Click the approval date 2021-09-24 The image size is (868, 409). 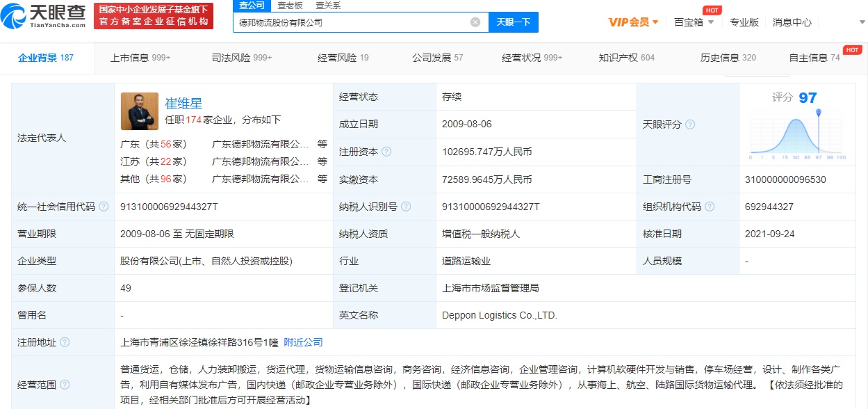(770, 234)
